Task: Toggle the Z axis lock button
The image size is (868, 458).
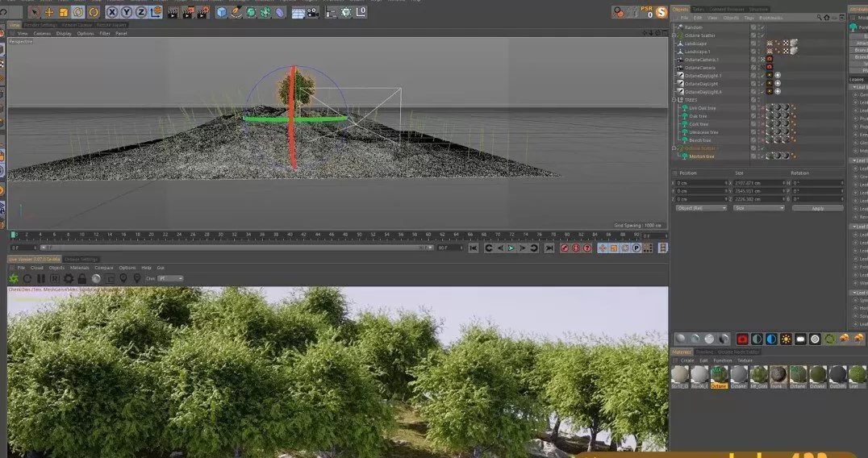Action: (142, 12)
